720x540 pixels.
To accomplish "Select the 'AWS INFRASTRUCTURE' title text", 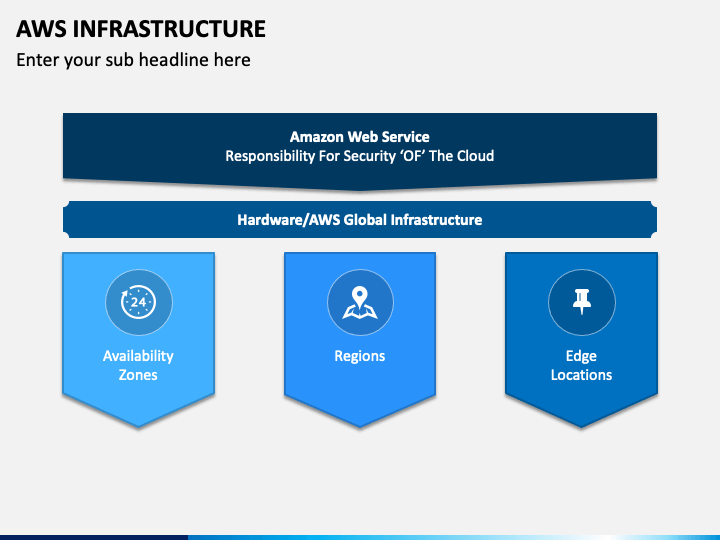I will [141, 28].
